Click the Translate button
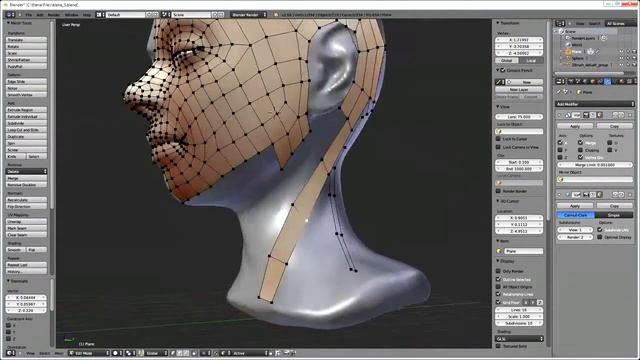This screenshot has height=360, width=640. point(27,40)
